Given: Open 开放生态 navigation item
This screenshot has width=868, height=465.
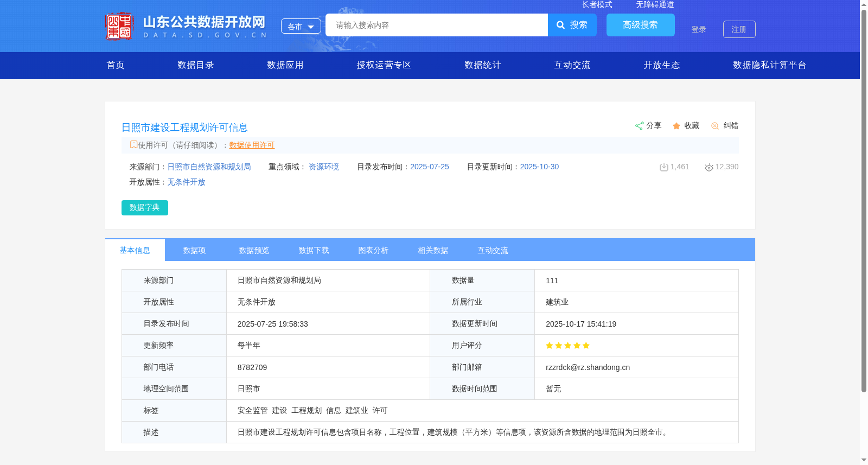Looking at the screenshot, I should [662, 65].
